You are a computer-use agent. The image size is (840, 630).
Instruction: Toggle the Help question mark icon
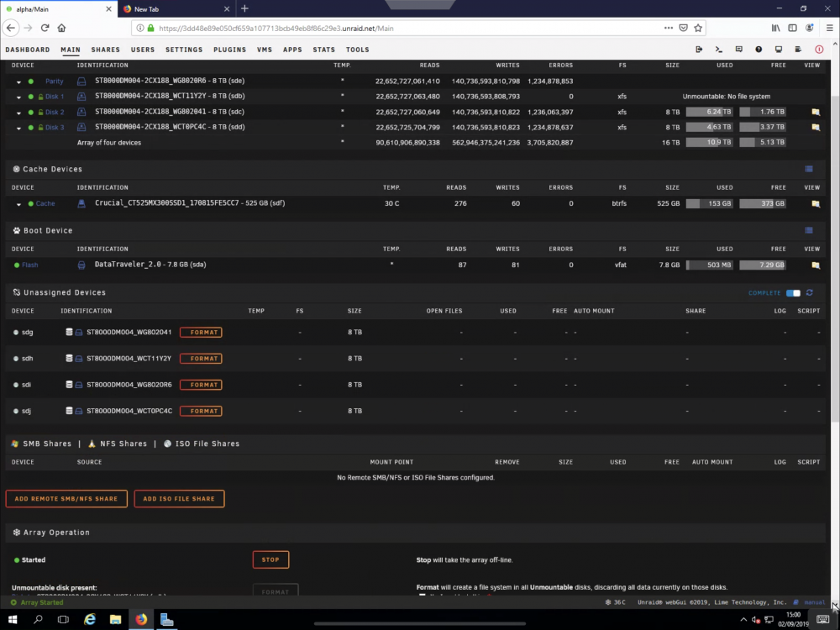[759, 50]
